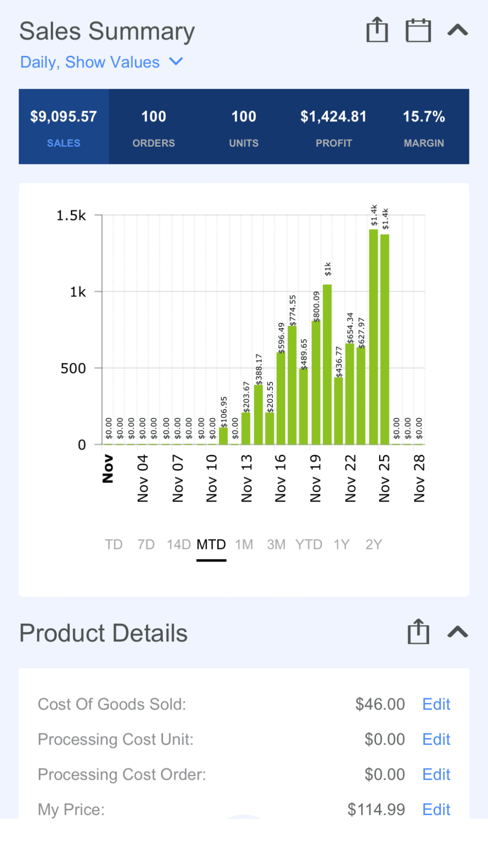Switch chart to UNITS metric
Screen dimensions: 488x868
[244, 127]
